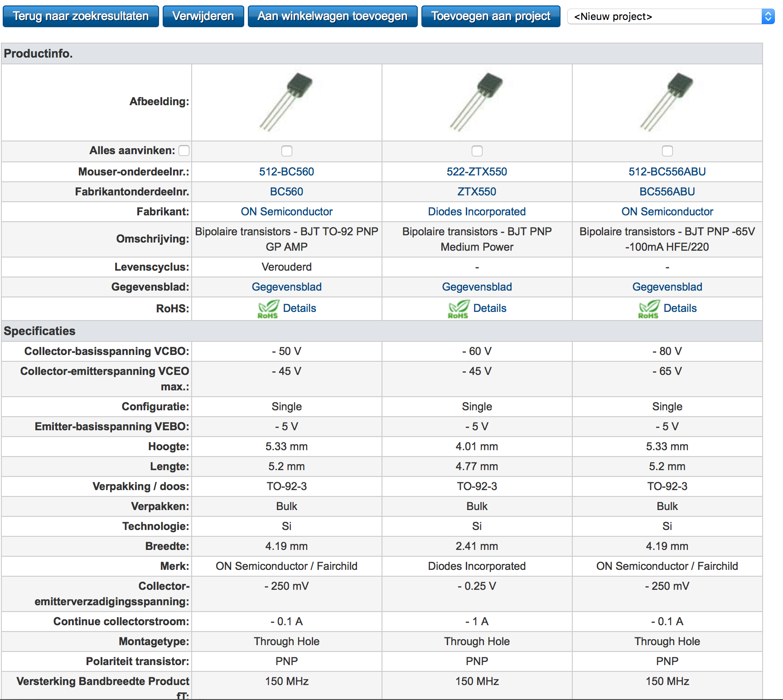Click the 'Montagetype:' row label
This screenshot has width=783, height=700.
(154, 642)
